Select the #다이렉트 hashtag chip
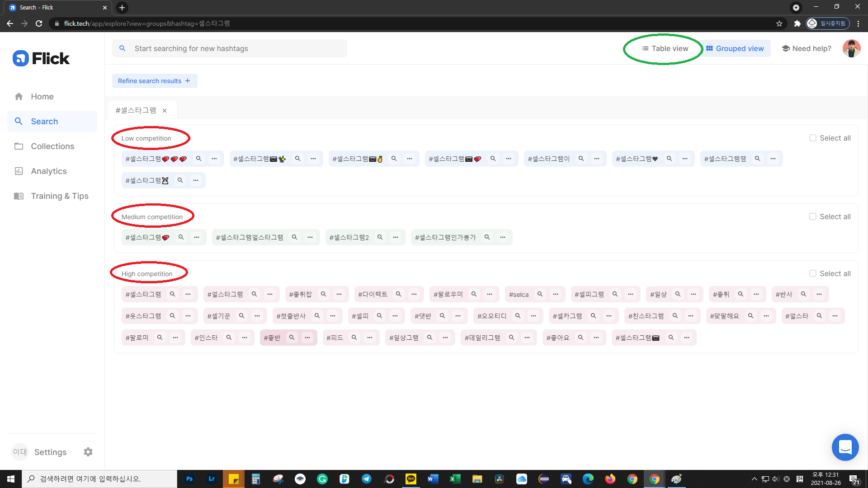This screenshot has width=868, height=488. (373, 294)
